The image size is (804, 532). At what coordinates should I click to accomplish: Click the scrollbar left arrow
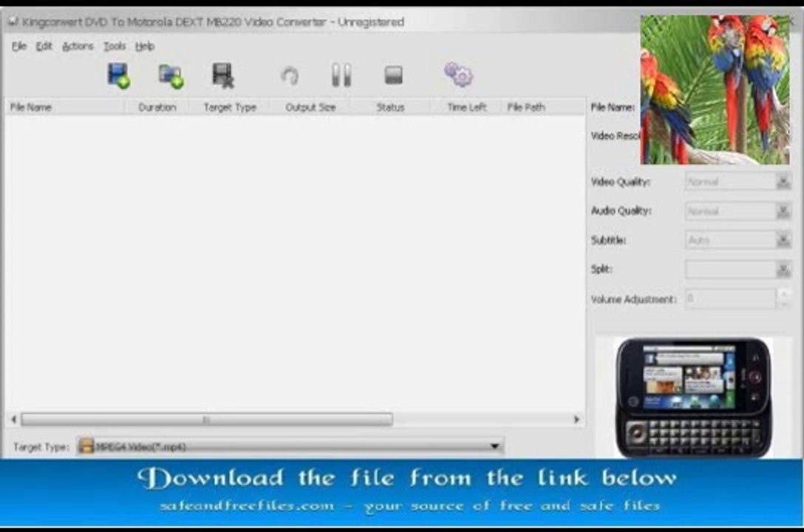(x=13, y=420)
